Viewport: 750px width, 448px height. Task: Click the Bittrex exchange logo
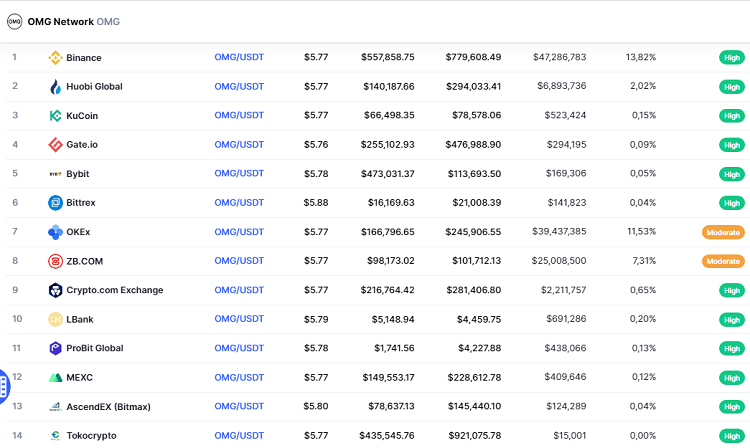[56, 203]
